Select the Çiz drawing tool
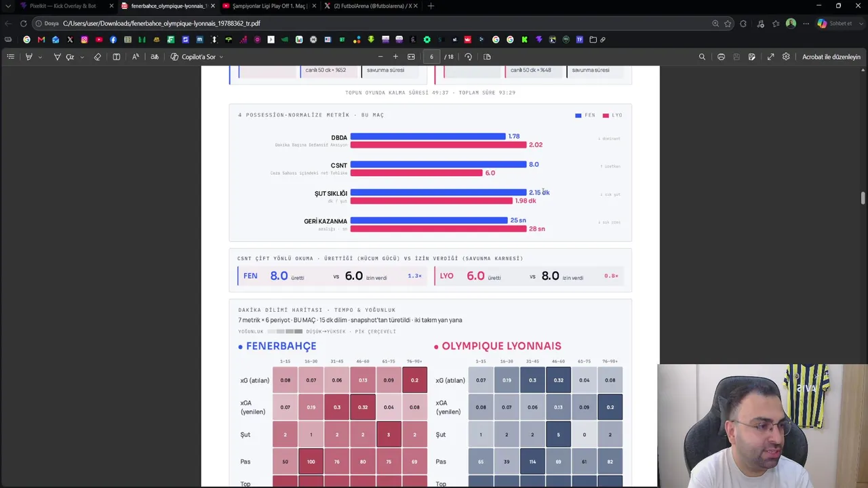Screen dimensions: 868x488 [64, 57]
